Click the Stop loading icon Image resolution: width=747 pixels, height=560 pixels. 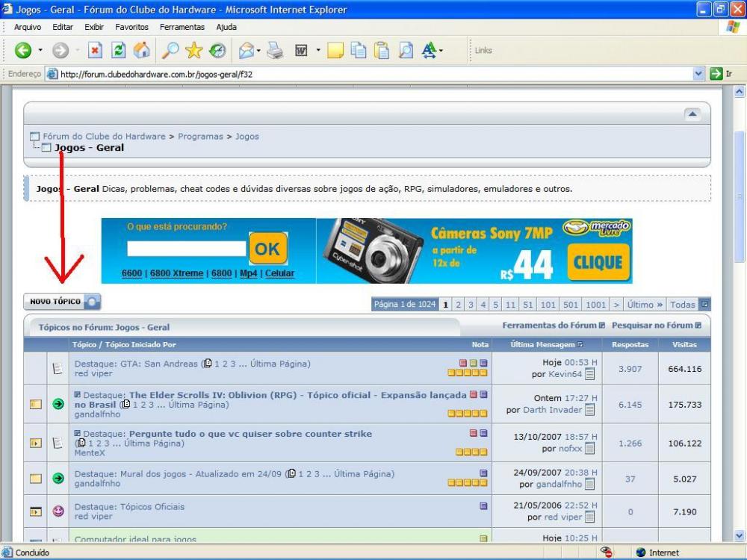coord(96,52)
